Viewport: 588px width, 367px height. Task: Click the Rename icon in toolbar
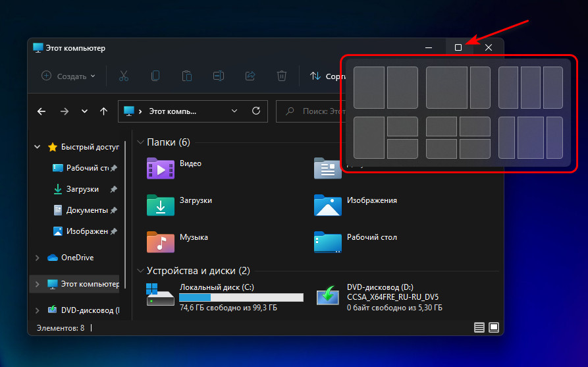pyautogui.click(x=218, y=76)
